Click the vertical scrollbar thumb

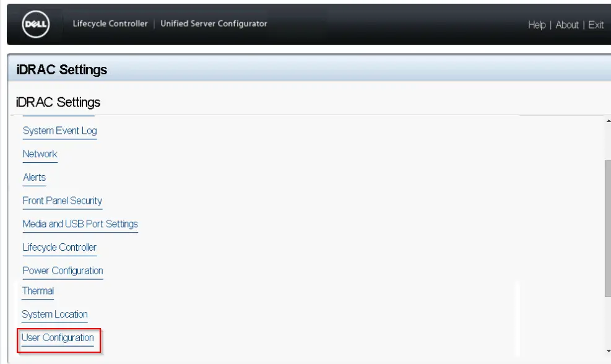pyautogui.click(x=608, y=229)
